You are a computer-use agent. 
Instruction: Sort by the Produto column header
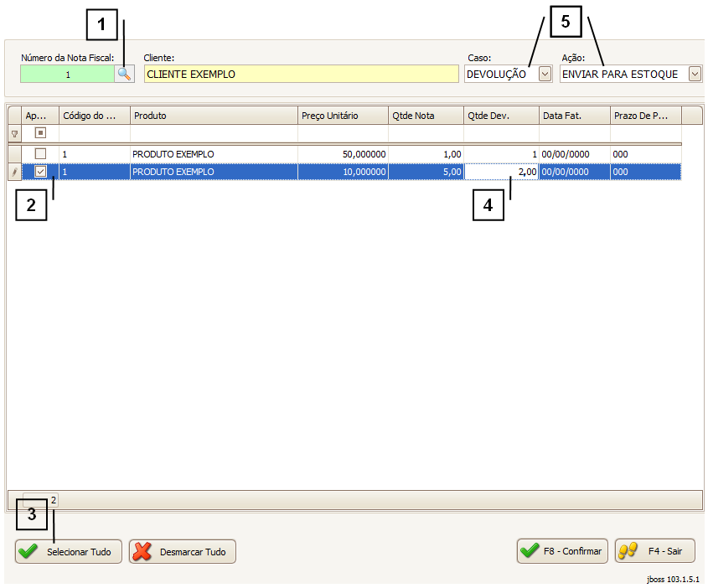click(214, 116)
